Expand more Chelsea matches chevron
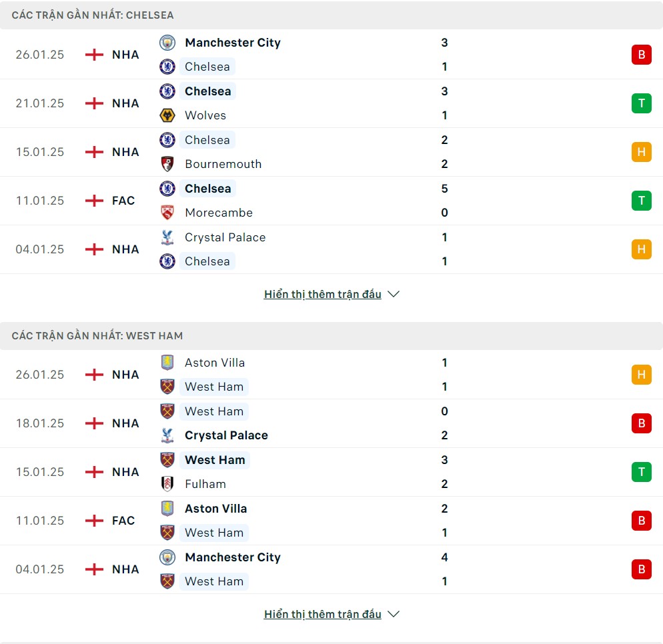The height and width of the screenshot is (644, 663). tap(394, 294)
